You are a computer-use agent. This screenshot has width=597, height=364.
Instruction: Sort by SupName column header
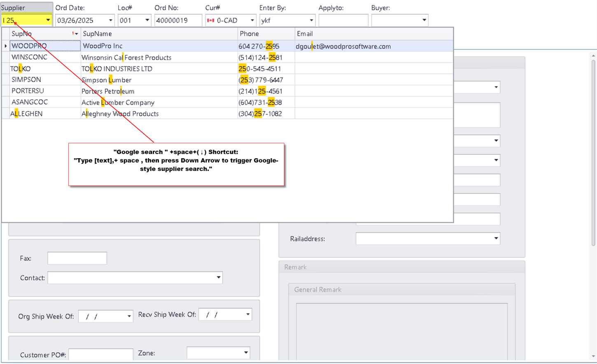(x=159, y=34)
